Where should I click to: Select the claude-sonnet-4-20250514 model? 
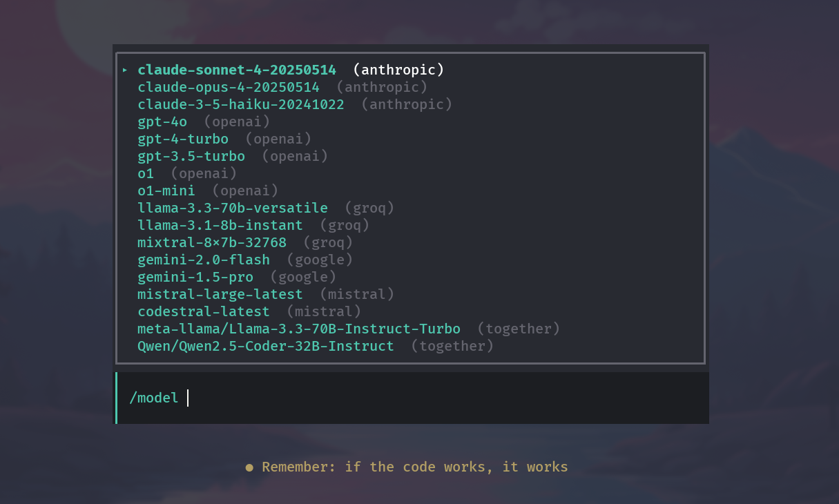pyautogui.click(x=237, y=70)
